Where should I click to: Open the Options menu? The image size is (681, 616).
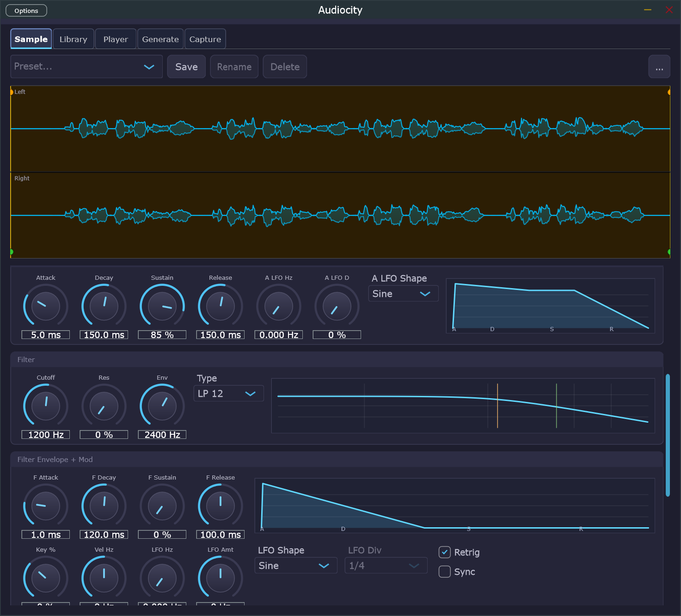(26, 11)
